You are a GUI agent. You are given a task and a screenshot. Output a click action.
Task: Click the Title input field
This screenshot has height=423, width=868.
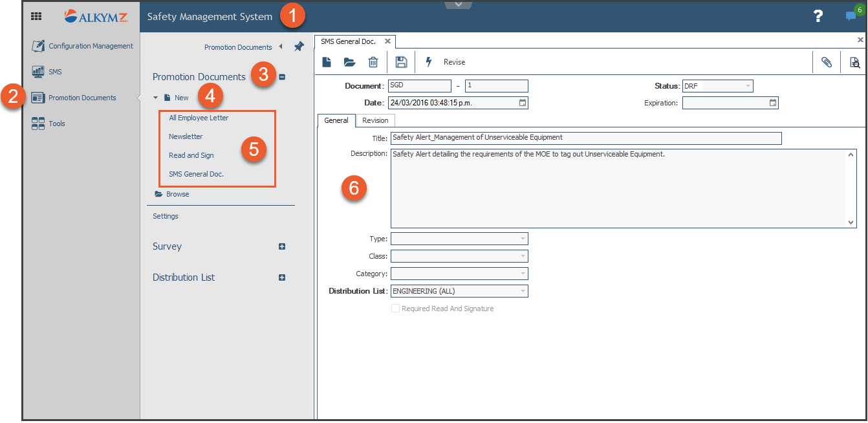tap(586, 138)
